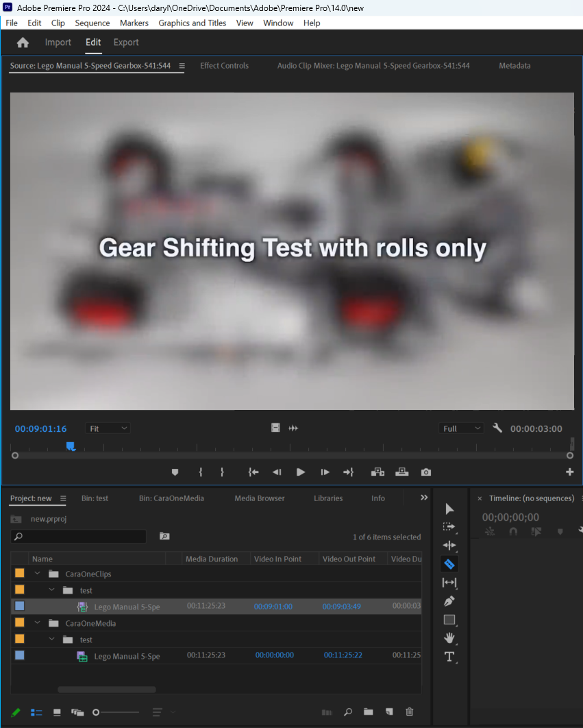Open the Project: new panel menu
The width and height of the screenshot is (583, 728).
coord(63,498)
